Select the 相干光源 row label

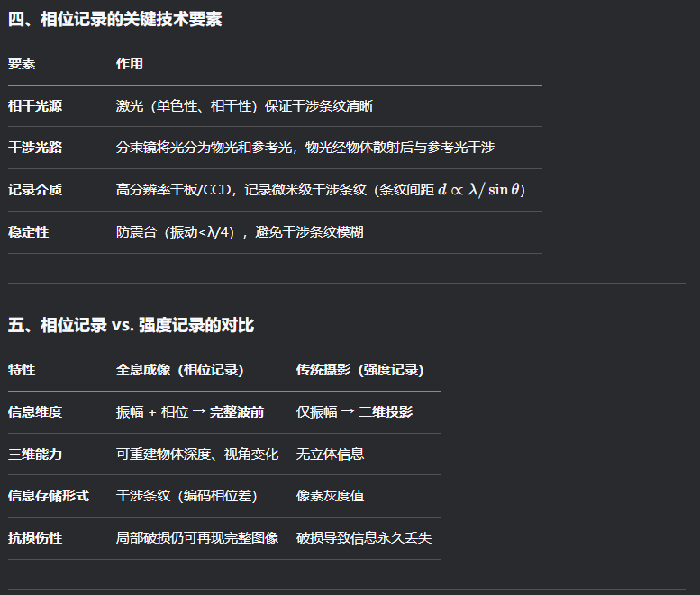pos(35,106)
